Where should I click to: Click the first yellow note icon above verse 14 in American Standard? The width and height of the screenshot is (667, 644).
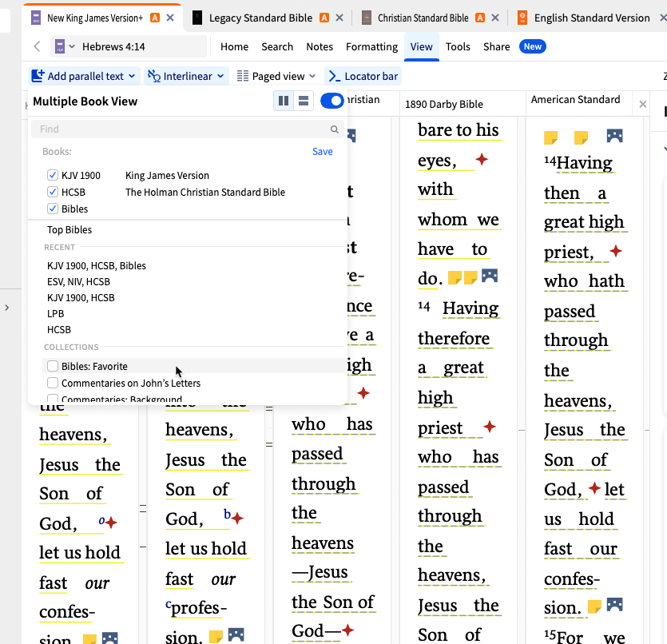551,137
